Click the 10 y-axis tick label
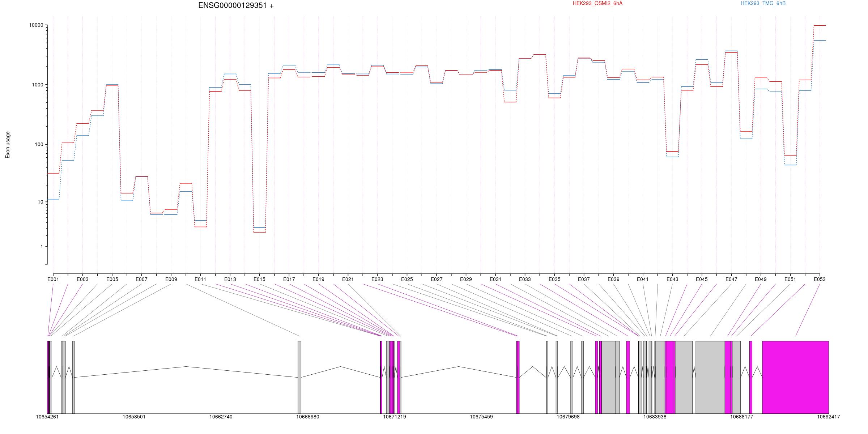This screenshot has height=434, width=868. tap(40, 202)
